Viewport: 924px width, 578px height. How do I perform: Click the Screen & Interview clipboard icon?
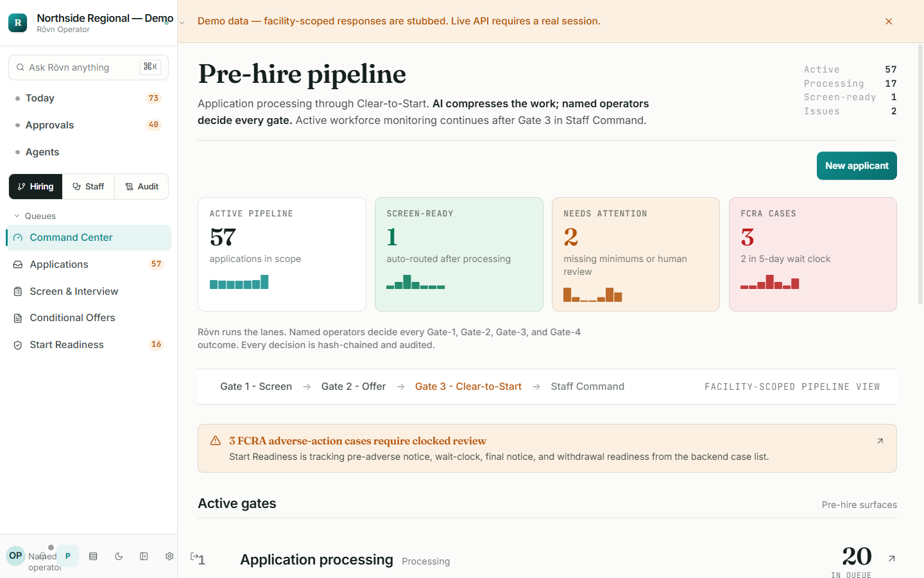[x=18, y=292]
